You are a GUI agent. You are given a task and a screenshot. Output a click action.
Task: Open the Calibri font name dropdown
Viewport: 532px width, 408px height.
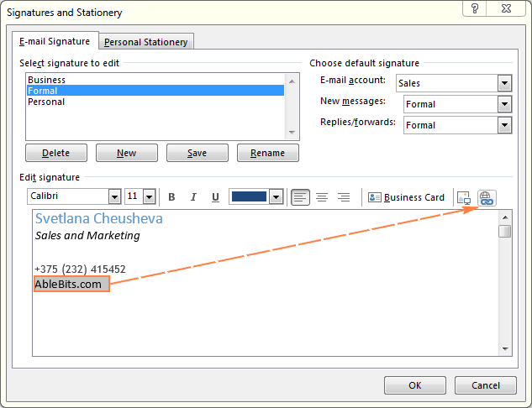tap(114, 196)
